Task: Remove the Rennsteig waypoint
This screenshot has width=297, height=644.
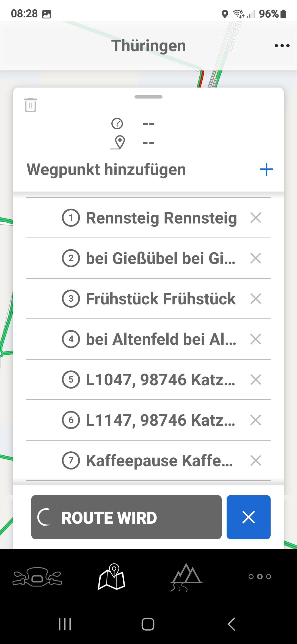Action: (x=256, y=218)
